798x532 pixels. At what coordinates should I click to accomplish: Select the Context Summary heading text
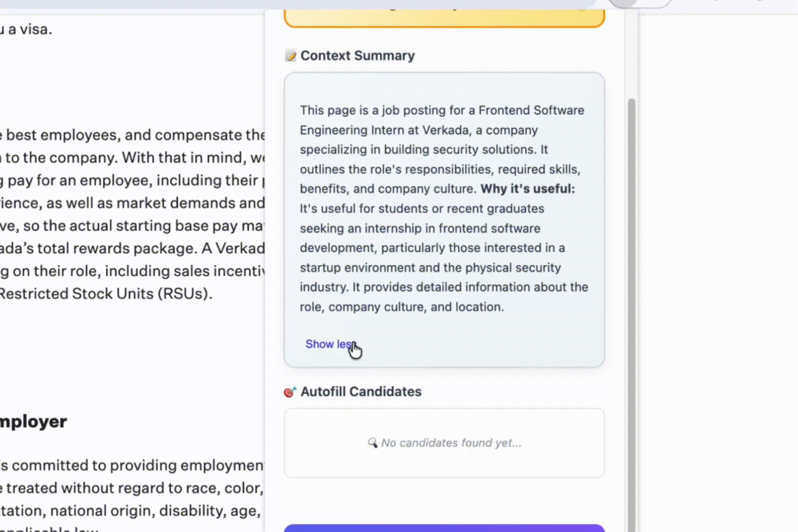[x=357, y=56]
